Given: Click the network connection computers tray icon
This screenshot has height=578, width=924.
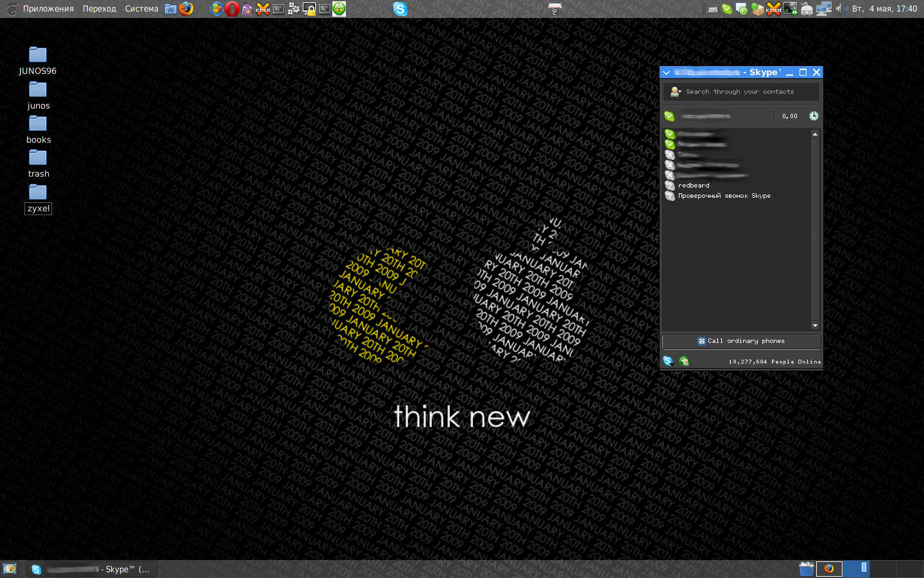Looking at the screenshot, I should coord(824,8).
